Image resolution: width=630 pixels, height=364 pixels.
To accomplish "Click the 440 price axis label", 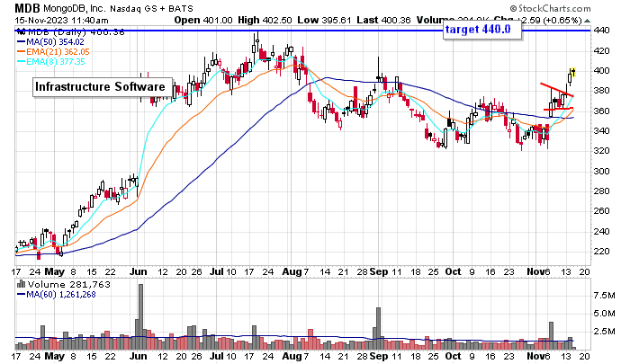I will pos(602,30).
